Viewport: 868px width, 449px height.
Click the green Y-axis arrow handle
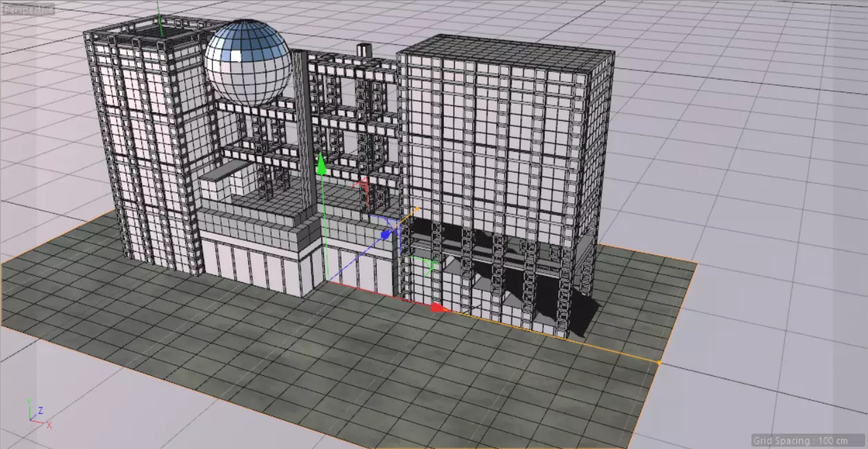(x=321, y=163)
